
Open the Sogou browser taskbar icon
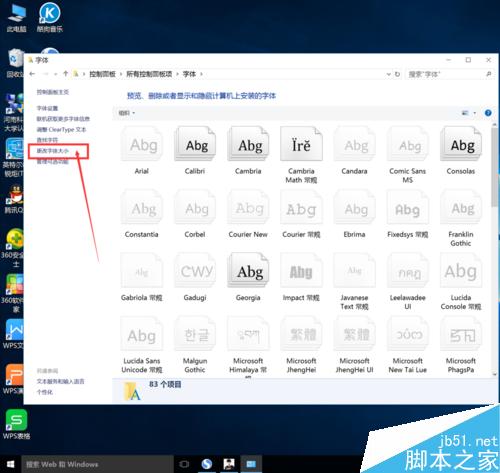(207, 464)
